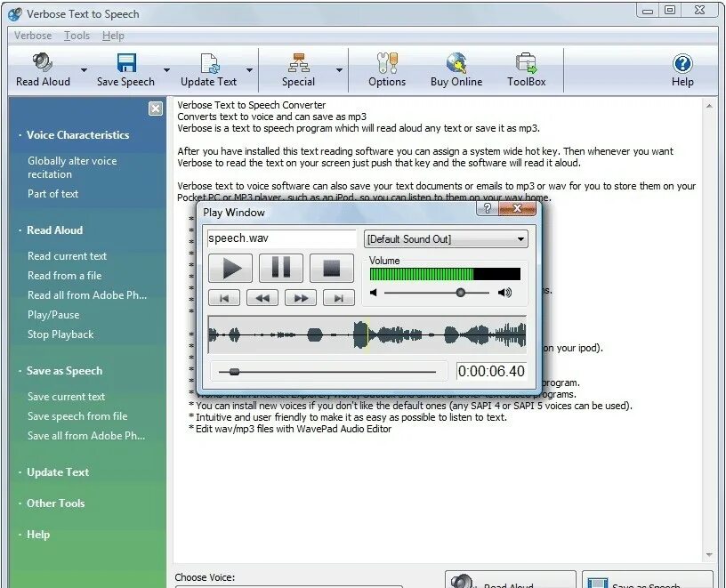The height and width of the screenshot is (588, 726).
Task: Expand the Help sidebar section
Action: coord(38,535)
